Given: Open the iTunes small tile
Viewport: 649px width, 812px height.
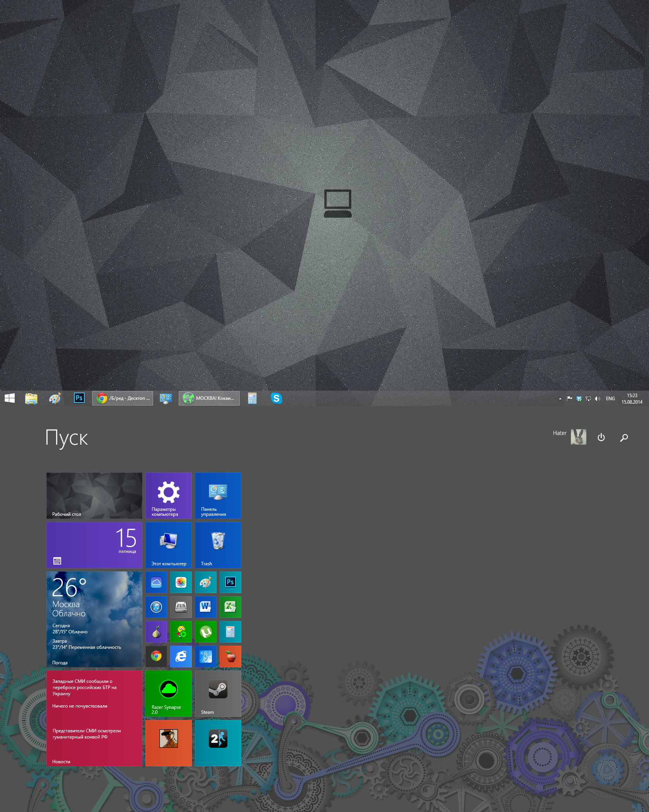Looking at the screenshot, I should coord(156,607).
